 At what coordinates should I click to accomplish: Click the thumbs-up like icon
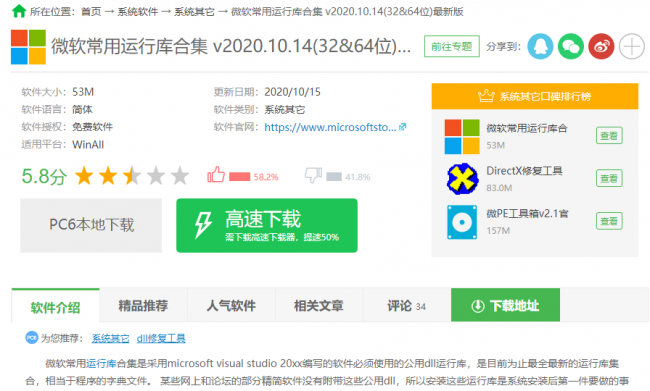(216, 175)
